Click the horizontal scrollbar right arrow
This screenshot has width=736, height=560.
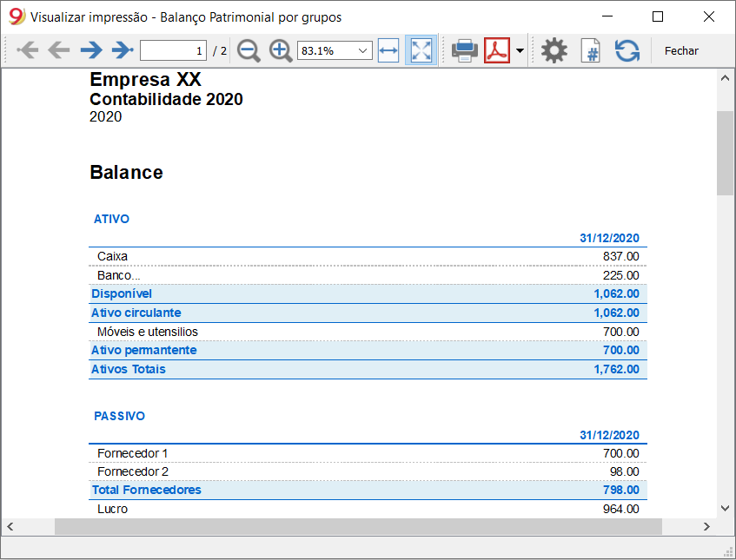pos(706,527)
